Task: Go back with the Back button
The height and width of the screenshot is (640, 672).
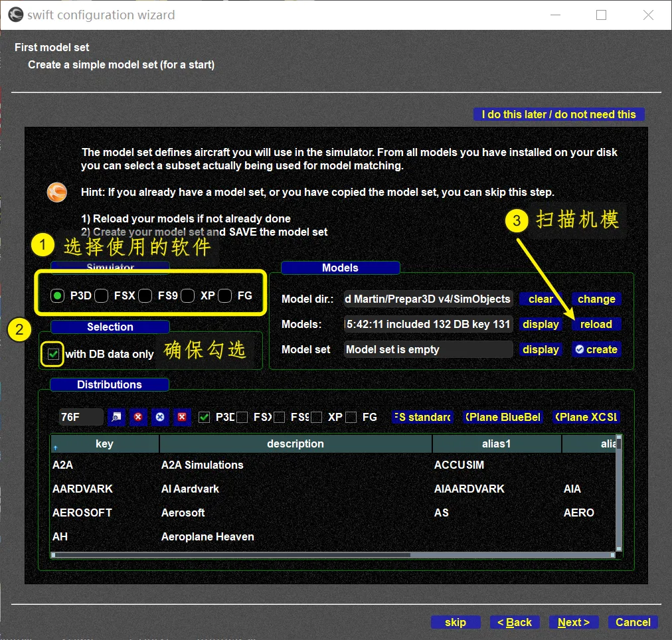Action: [x=514, y=622]
